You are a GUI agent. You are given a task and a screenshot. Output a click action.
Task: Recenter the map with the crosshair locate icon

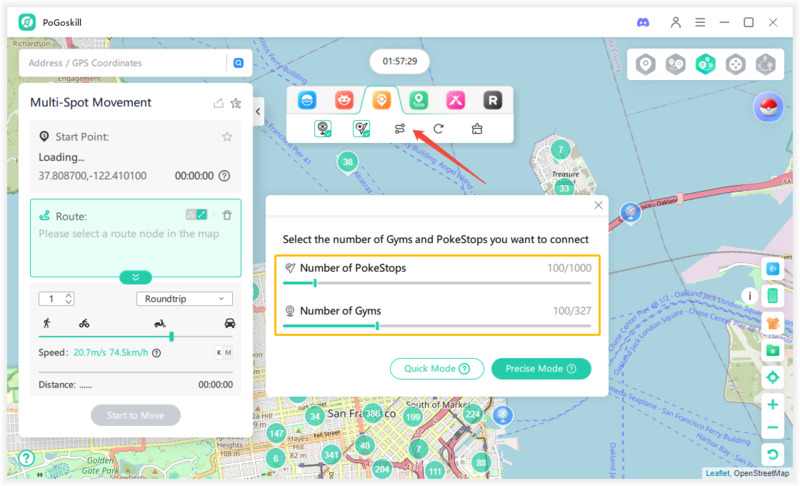tap(772, 377)
